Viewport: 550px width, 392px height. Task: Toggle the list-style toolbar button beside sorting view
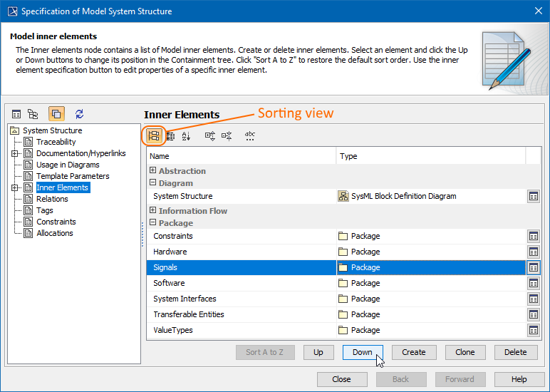[170, 135]
